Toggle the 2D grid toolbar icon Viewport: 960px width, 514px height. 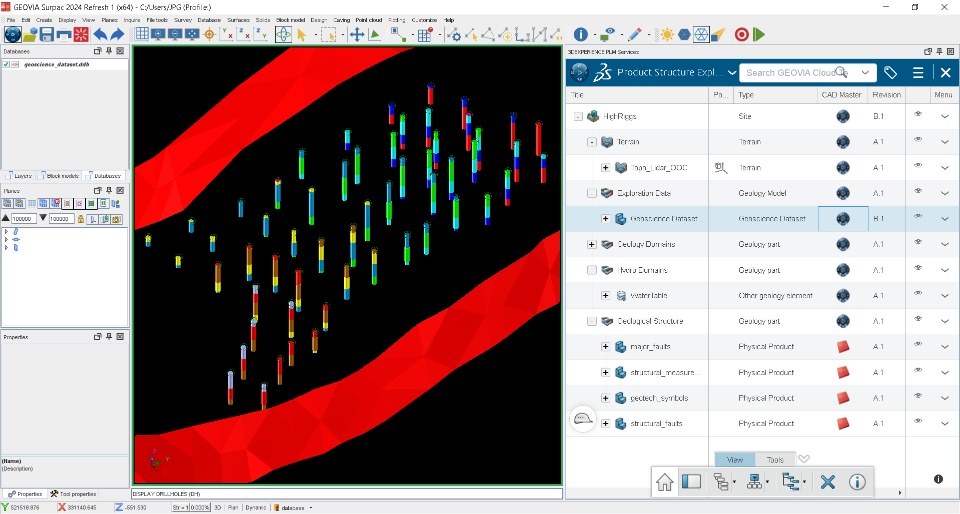click(142, 34)
